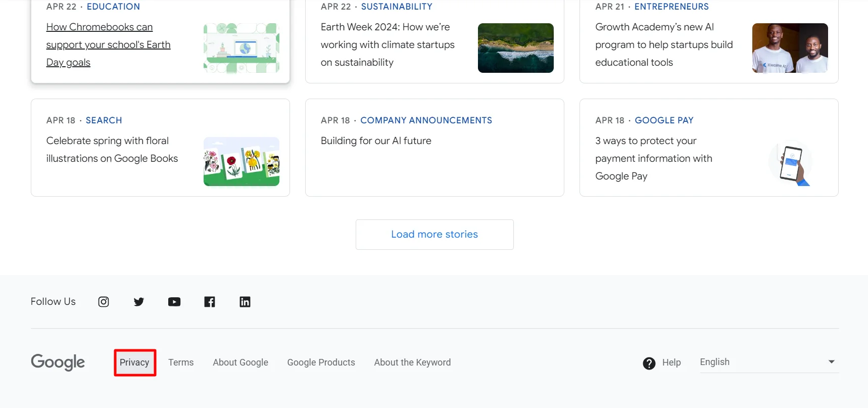Screen dimensions: 868x408
Task: Open Google's Instagram page icon
Action: point(104,302)
